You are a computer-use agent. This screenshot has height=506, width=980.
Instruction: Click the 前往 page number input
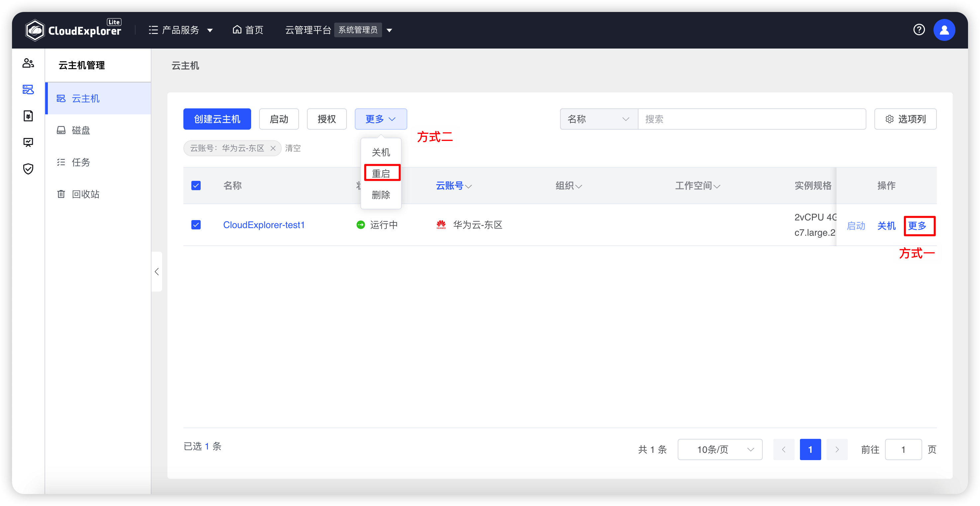(903, 449)
